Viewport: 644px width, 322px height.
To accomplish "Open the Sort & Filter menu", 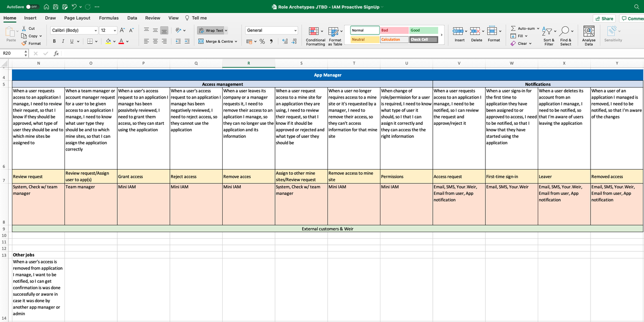I will [x=549, y=36].
